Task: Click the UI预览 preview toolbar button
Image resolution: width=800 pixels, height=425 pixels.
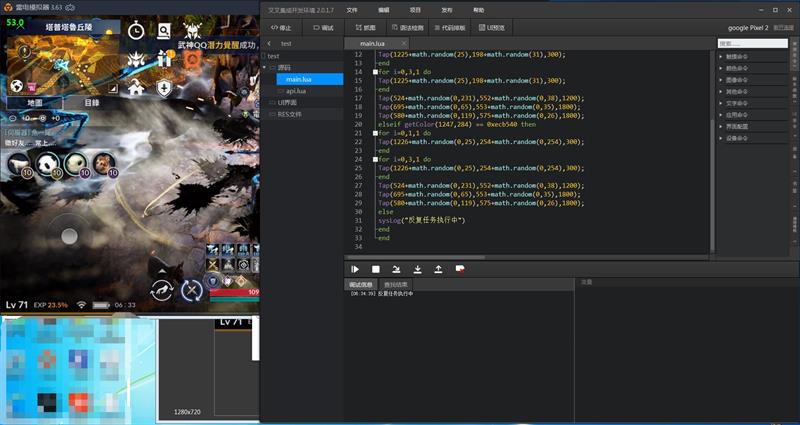Action: click(x=492, y=28)
